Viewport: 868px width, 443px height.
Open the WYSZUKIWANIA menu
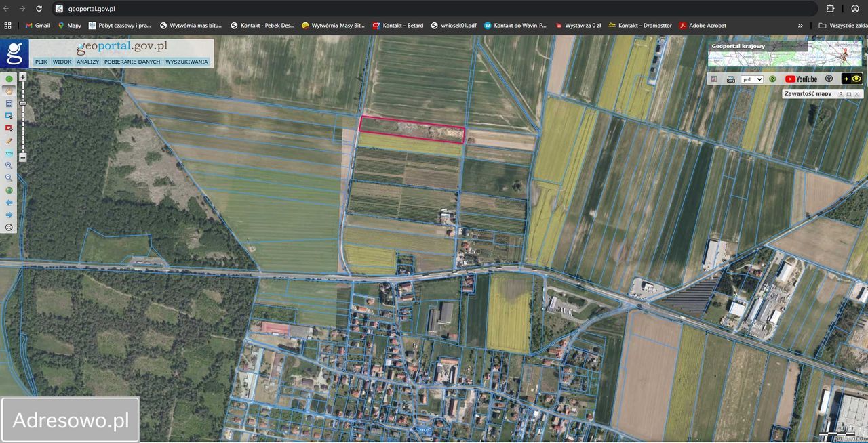click(x=186, y=62)
